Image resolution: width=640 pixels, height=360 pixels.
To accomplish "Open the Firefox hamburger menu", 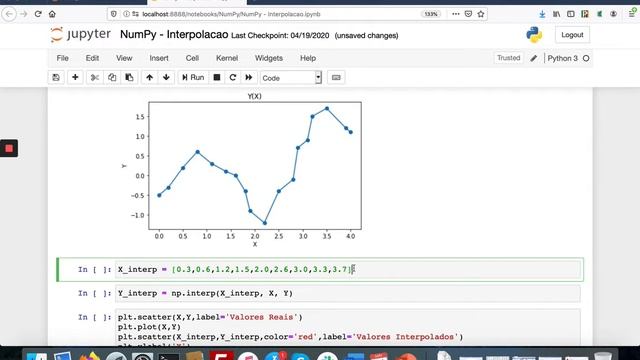I will click(632, 13).
